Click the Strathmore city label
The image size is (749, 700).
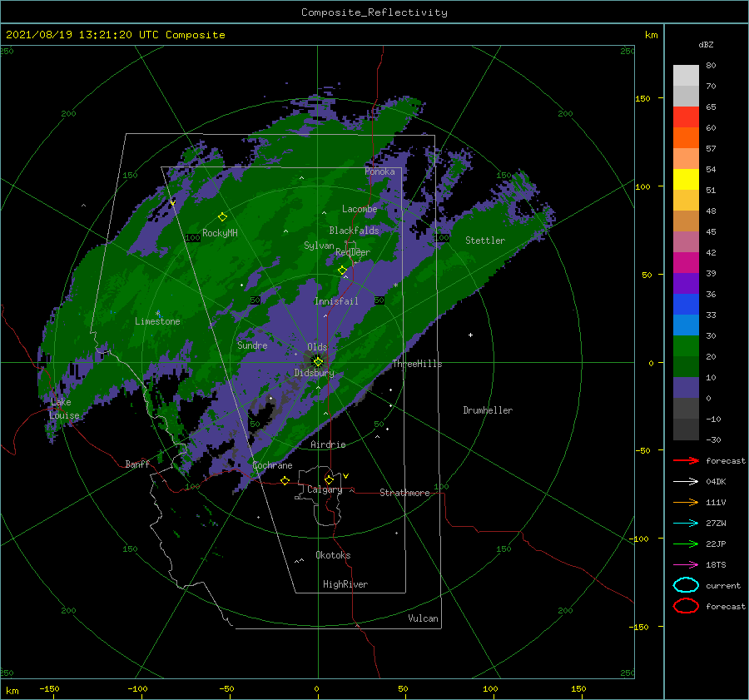[x=404, y=493]
